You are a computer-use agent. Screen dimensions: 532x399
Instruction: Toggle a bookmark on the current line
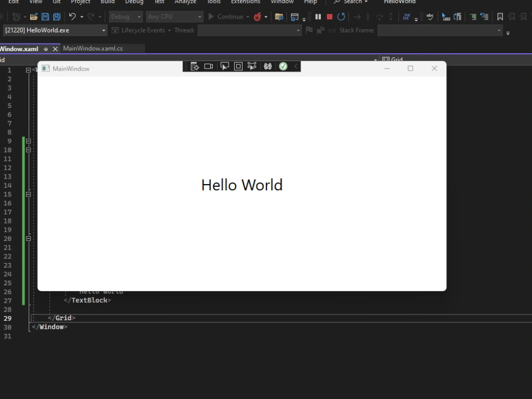(x=500, y=16)
